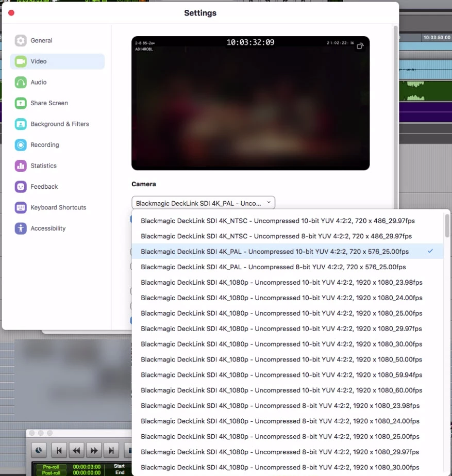The image size is (452, 476).
Task: Select PAL 8-bit 720 x 576 25.00fps option
Action: pyautogui.click(x=288, y=267)
